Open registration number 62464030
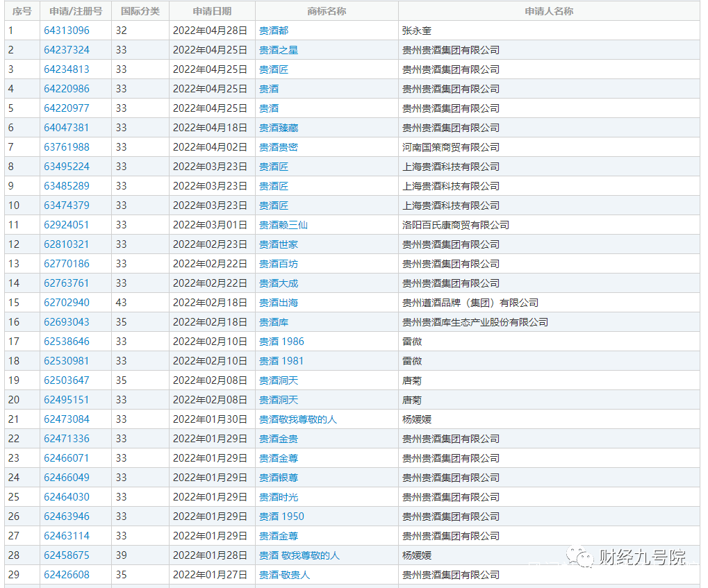Image resolution: width=708 pixels, height=588 pixels. [67, 497]
